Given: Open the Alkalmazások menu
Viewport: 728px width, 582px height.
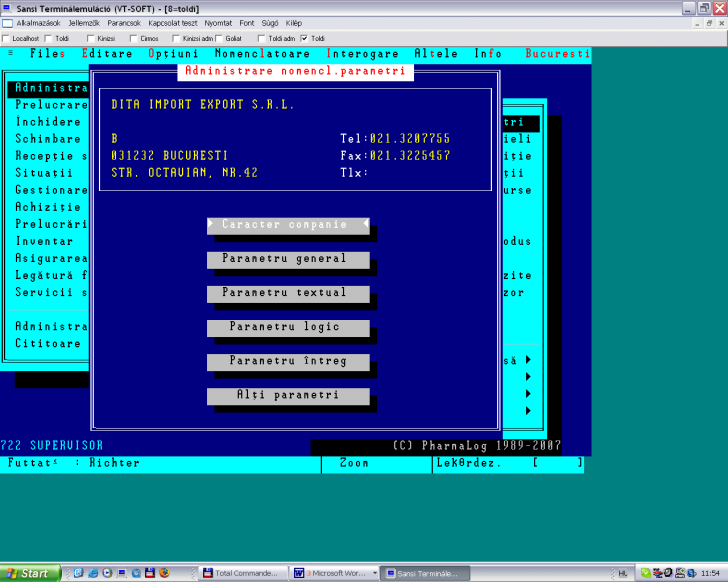Looking at the screenshot, I should 39,23.
